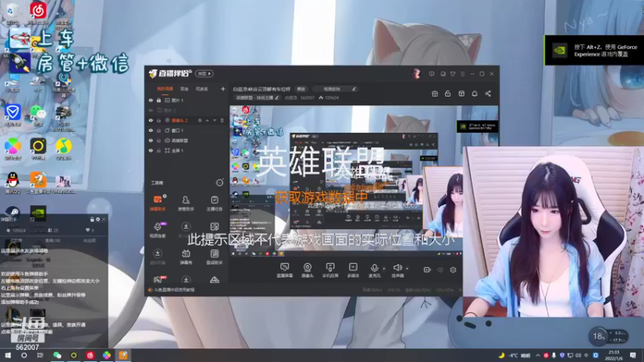Open Windows Start menu
Screen dimensions: 644x362
(8, 355)
